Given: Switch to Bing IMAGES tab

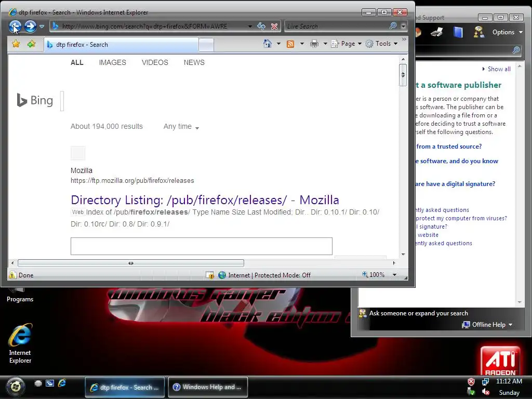Looking at the screenshot, I should click(x=112, y=62).
